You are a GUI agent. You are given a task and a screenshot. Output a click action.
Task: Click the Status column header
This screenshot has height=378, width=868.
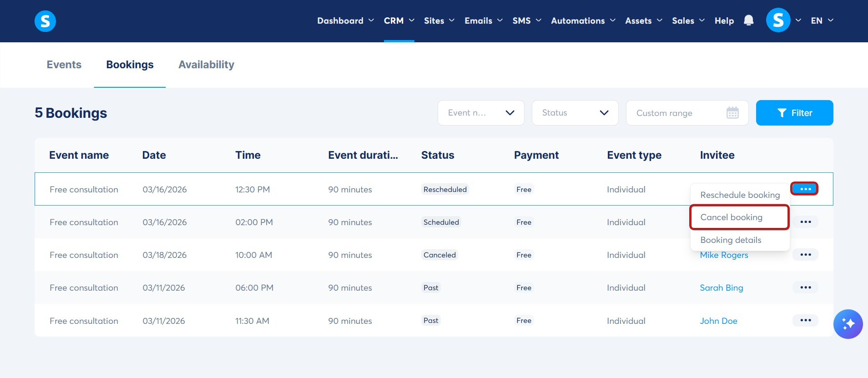pos(438,155)
